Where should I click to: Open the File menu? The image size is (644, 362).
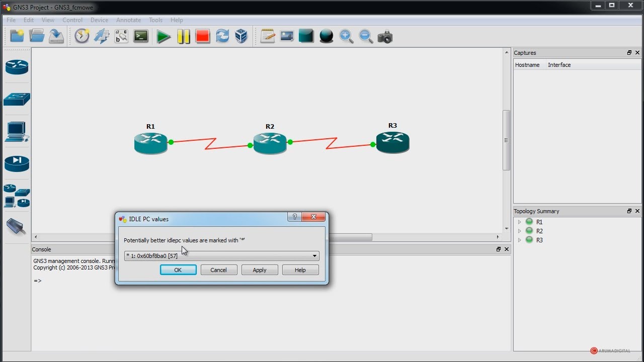11,20
